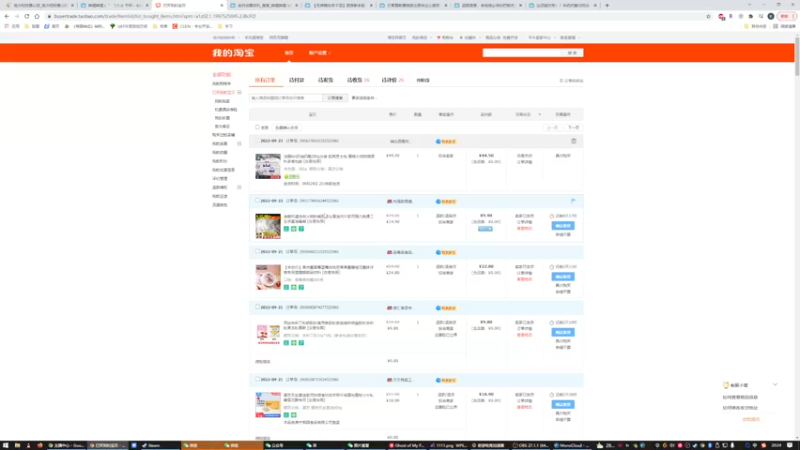The height and width of the screenshot is (450, 800).
Task: Open the 联系客服 dropdown in the top bar
Action: pyautogui.click(x=570, y=38)
